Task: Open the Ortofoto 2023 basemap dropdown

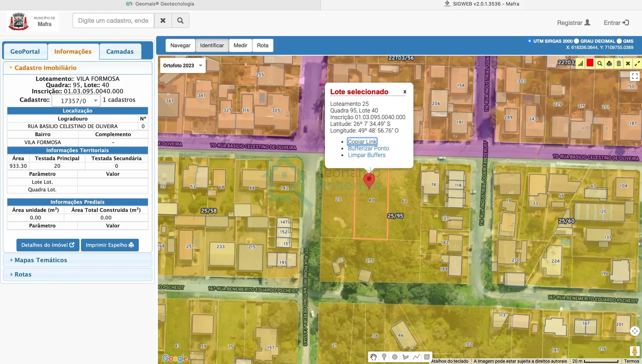Action: point(183,65)
